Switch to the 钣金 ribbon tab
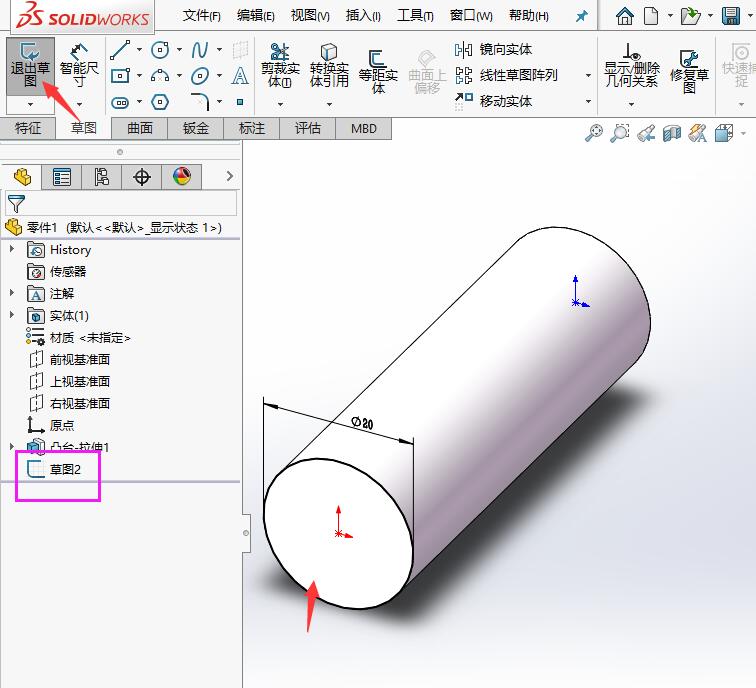Screen dimensions: 756x688 [195, 128]
